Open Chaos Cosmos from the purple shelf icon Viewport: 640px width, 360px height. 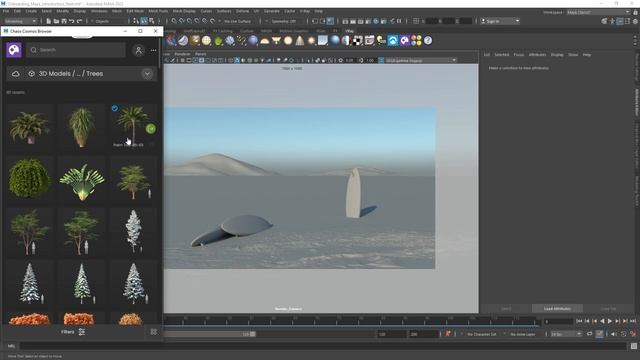404,40
